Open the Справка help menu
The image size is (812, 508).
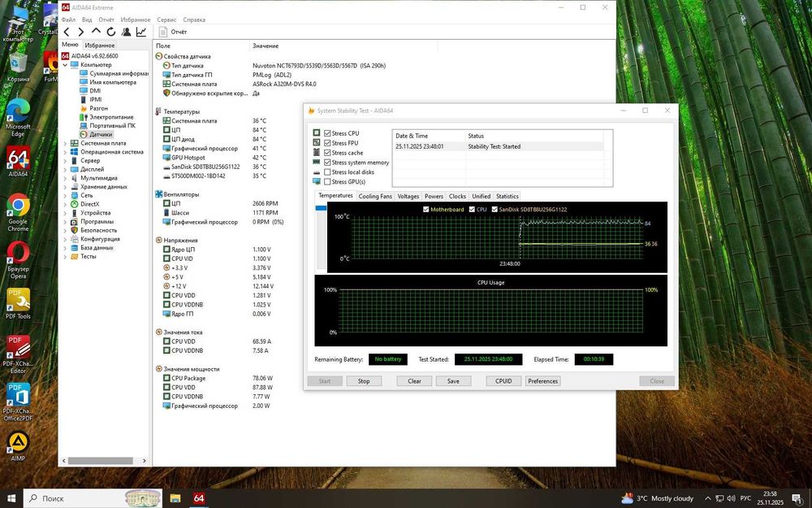click(194, 20)
